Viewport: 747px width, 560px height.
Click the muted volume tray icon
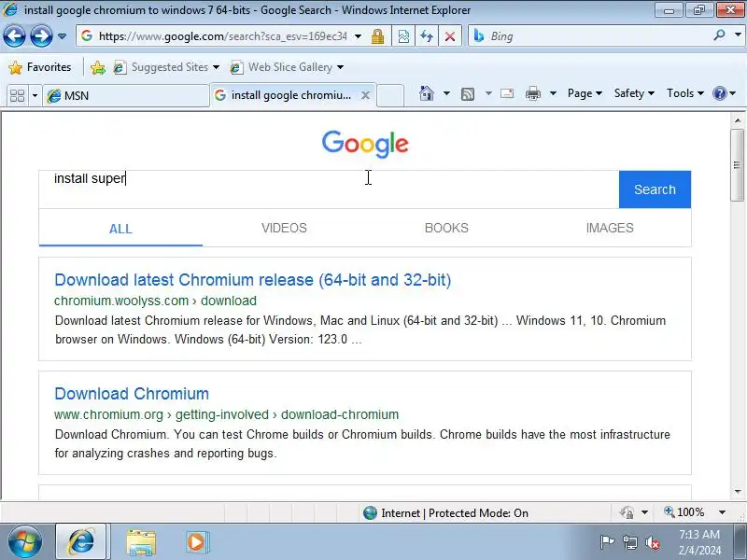point(652,542)
